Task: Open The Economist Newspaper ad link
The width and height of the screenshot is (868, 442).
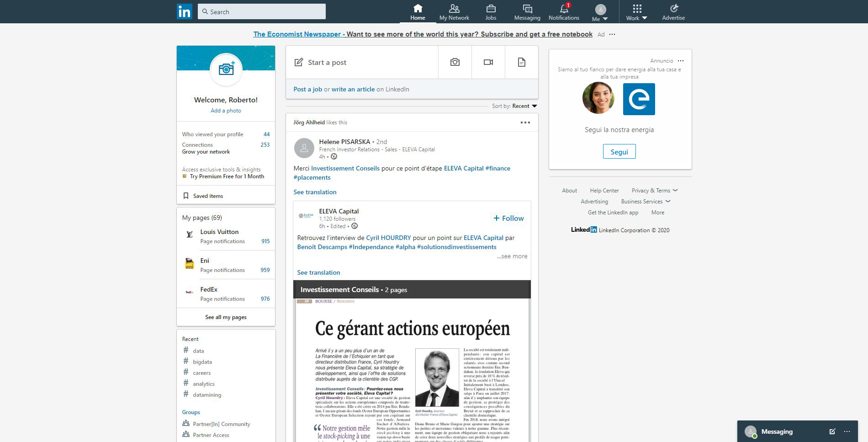Action: (423, 34)
